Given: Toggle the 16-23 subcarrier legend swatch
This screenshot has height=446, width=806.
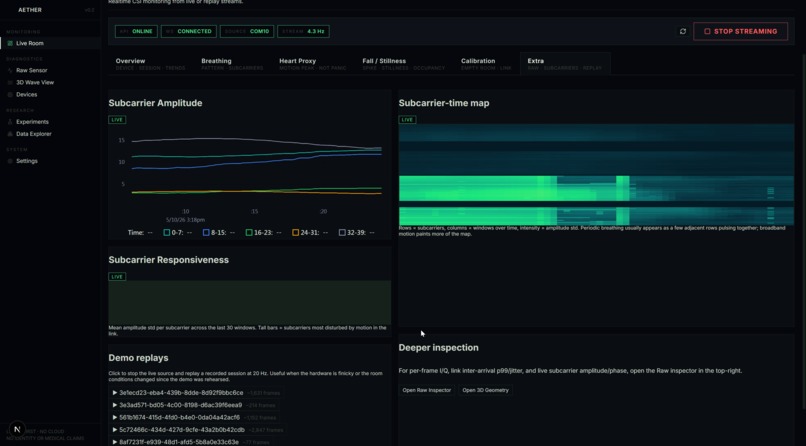Looking at the screenshot, I should click(x=249, y=233).
